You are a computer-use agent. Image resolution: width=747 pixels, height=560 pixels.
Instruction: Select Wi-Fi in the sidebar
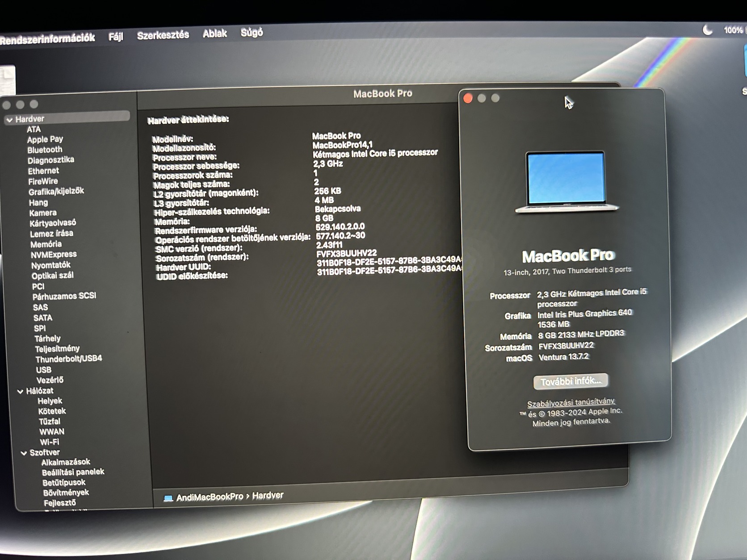(x=49, y=443)
